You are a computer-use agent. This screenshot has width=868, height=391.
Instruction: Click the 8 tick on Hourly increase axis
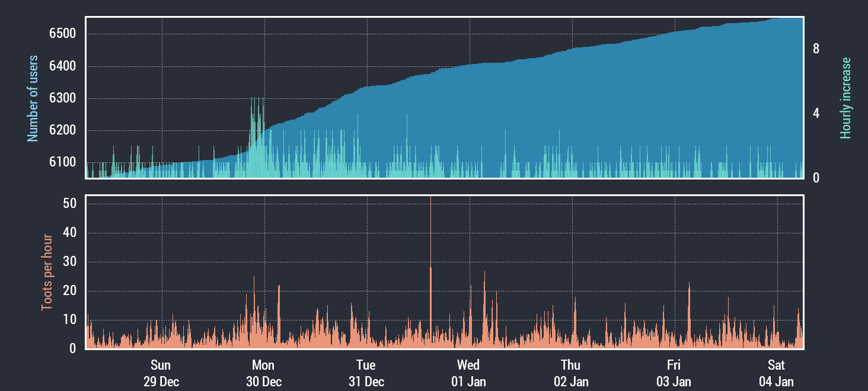pos(816,49)
